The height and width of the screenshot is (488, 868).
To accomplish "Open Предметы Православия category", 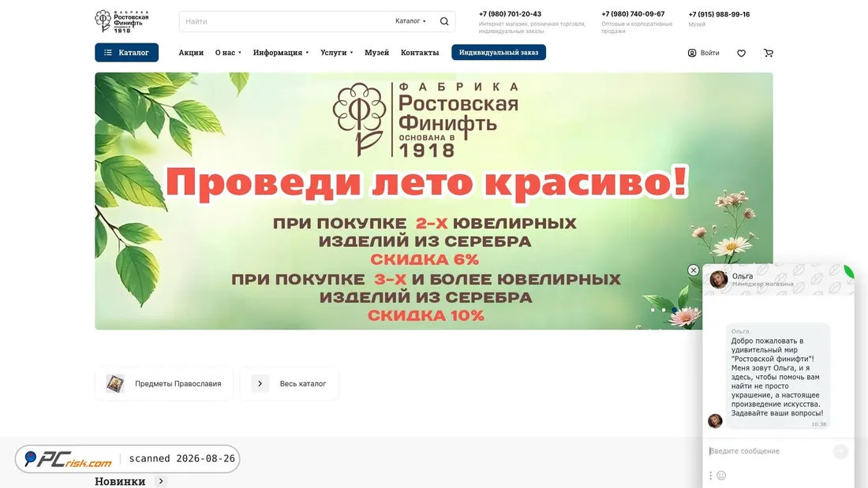I will point(164,383).
